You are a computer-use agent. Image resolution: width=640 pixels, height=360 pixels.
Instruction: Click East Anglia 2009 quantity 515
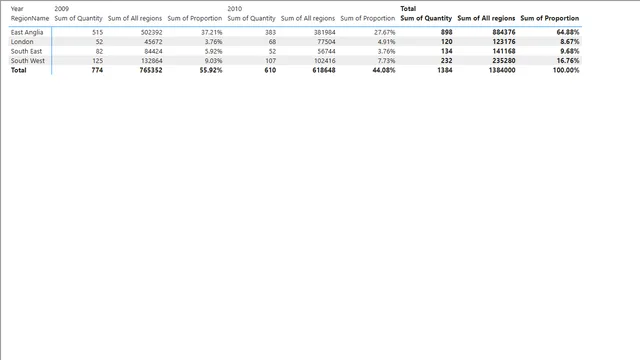[x=98, y=32]
